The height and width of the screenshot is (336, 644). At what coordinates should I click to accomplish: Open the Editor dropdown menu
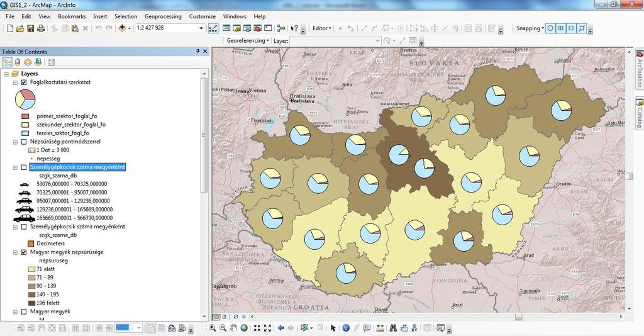321,28
